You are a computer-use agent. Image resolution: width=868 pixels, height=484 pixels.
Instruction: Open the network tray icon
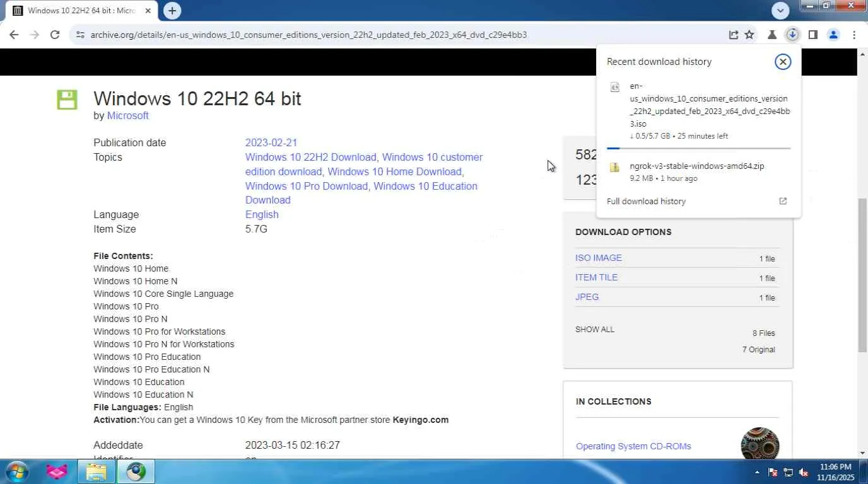(x=788, y=472)
